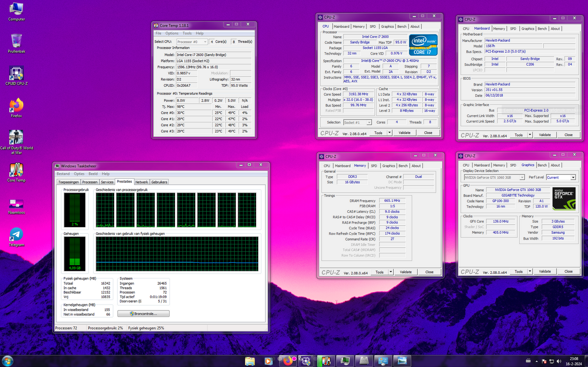Open the picture window taskbar button
Viewport: 588px width, 367px height.
(402, 361)
